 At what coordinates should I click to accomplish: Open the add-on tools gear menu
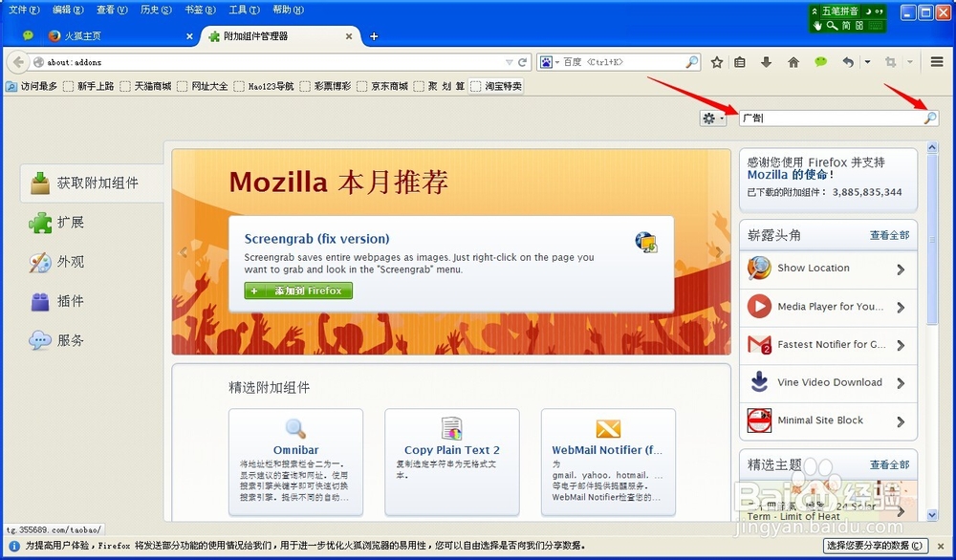tap(713, 118)
